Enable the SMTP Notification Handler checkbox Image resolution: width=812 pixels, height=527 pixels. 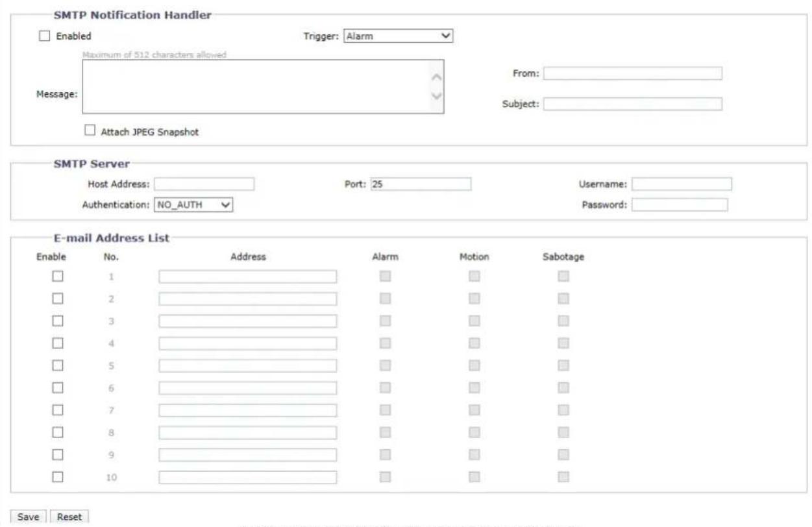click(45, 37)
